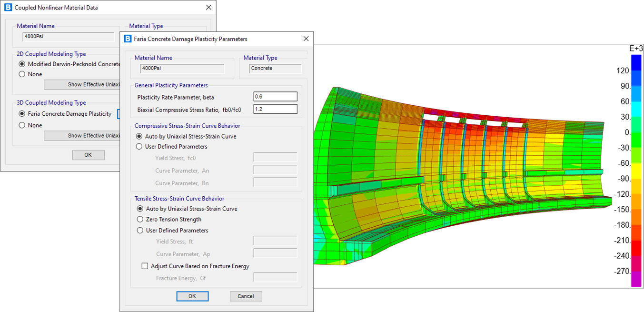Enable Adjust Curve Based on Fracture Energy

coord(145,266)
